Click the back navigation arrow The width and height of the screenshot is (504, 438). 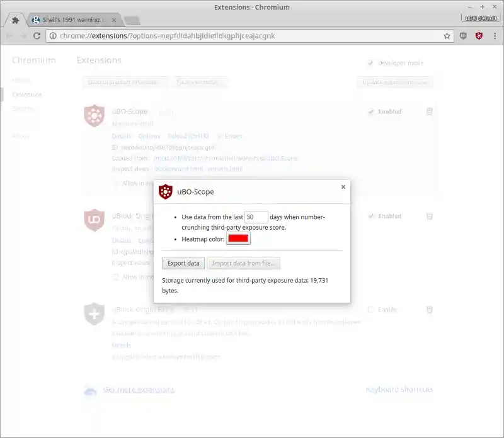(9, 36)
